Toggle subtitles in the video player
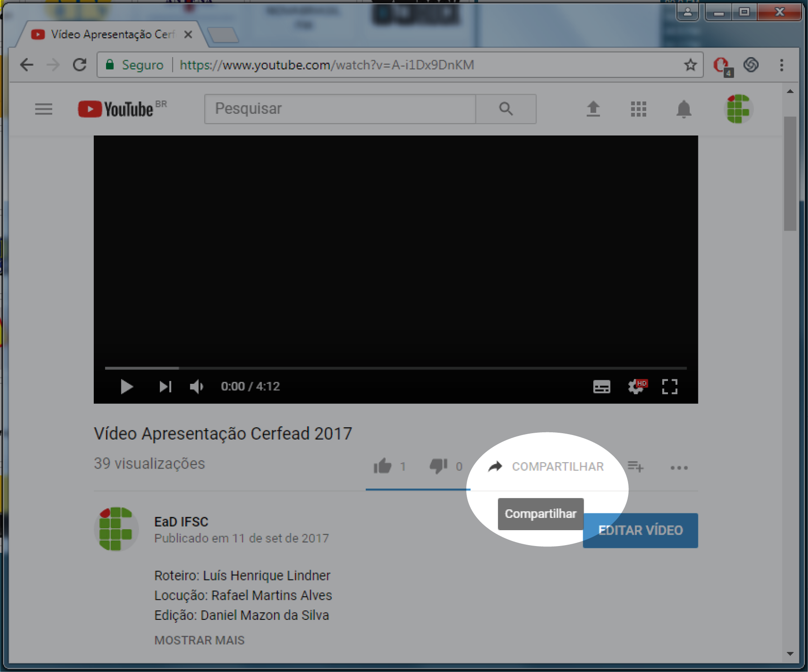 point(601,387)
